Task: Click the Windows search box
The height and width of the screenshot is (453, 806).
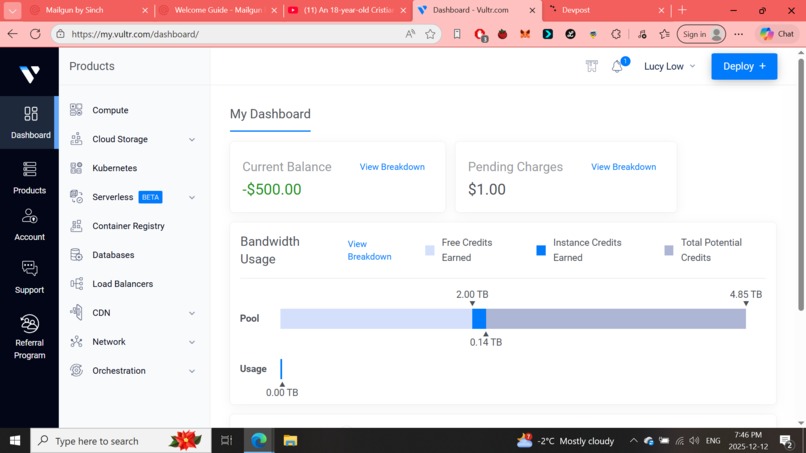Action: click(x=121, y=441)
